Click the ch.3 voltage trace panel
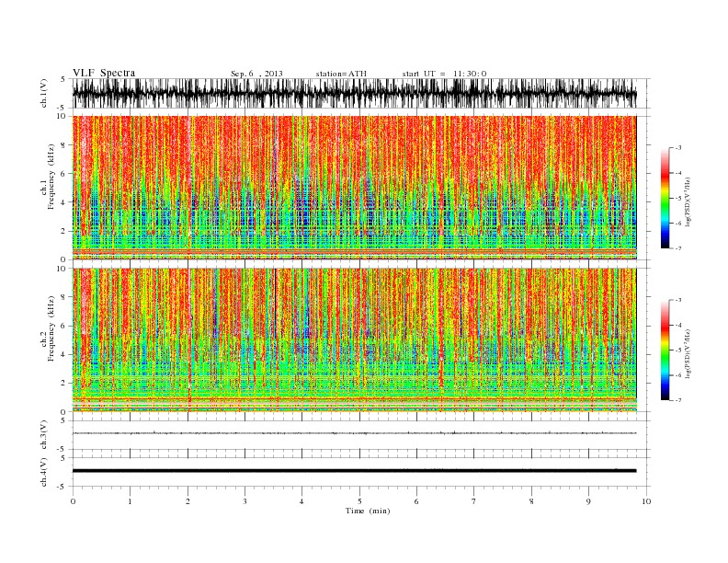Image resolution: width=728 pixels, height=563 pixels. tap(361, 435)
